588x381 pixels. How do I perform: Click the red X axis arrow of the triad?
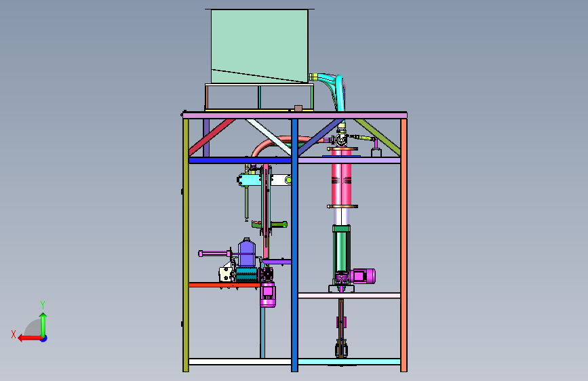[29, 338]
